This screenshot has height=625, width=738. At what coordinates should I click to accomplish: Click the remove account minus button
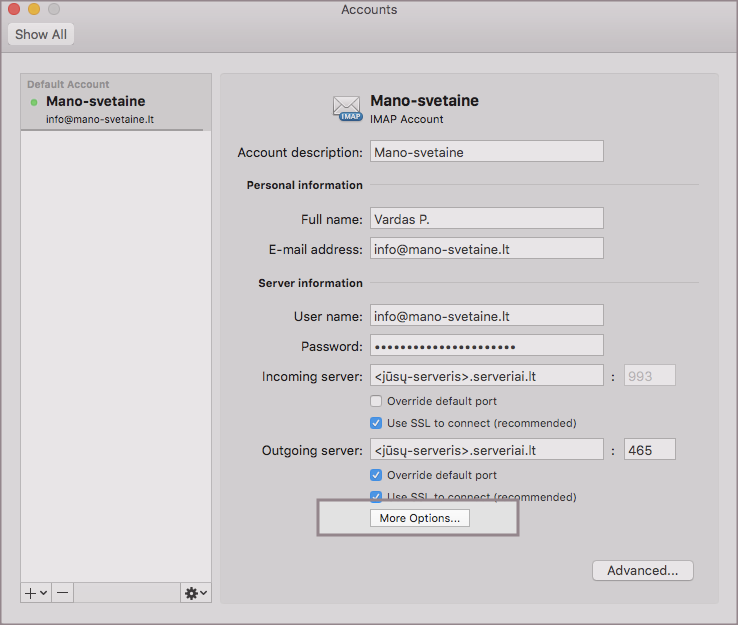tap(62, 593)
